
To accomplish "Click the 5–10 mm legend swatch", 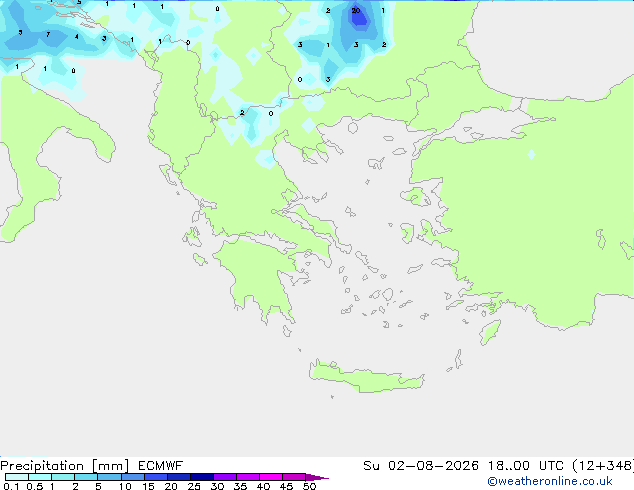I will click(109, 477).
